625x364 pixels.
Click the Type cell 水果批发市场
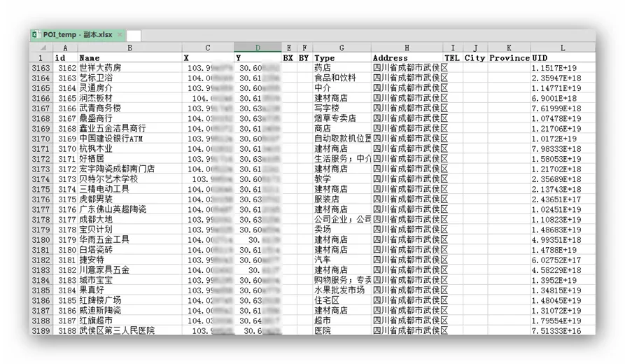click(x=342, y=290)
